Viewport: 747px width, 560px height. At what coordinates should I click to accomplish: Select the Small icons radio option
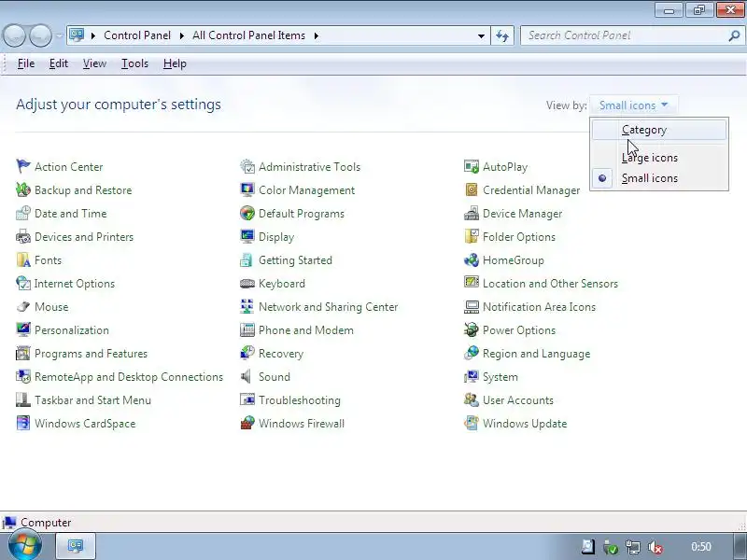click(659, 178)
